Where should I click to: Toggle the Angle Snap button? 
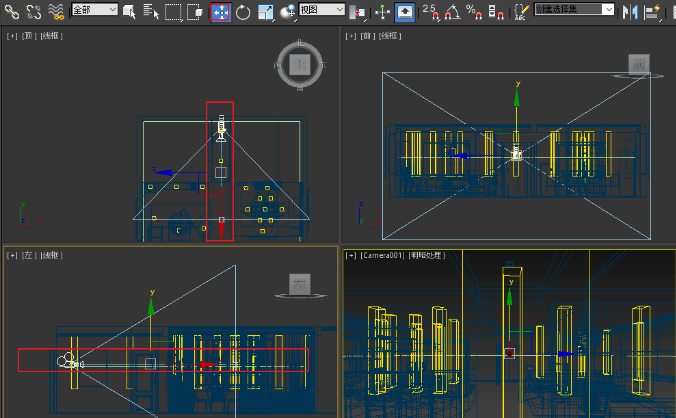(452, 12)
